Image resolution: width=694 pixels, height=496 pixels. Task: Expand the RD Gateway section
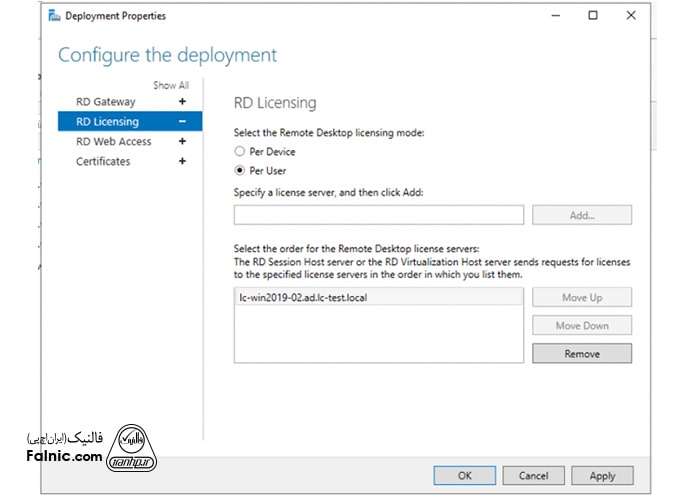pyautogui.click(x=182, y=102)
